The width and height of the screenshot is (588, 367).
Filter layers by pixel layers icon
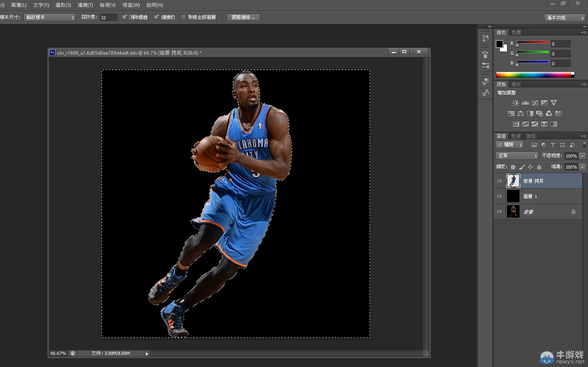coord(534,145)
